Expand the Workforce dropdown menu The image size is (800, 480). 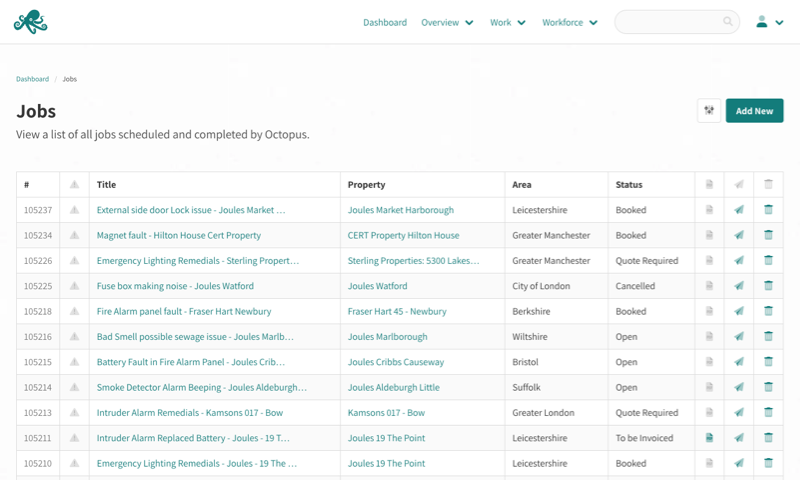[569, 22]
